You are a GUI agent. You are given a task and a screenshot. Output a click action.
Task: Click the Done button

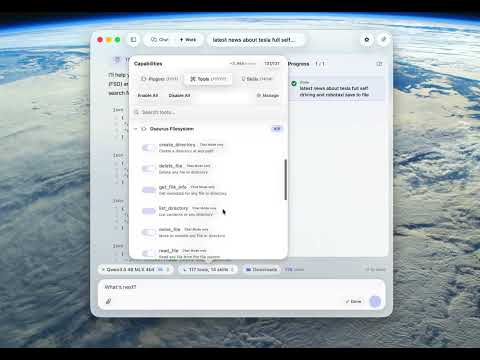354,301
